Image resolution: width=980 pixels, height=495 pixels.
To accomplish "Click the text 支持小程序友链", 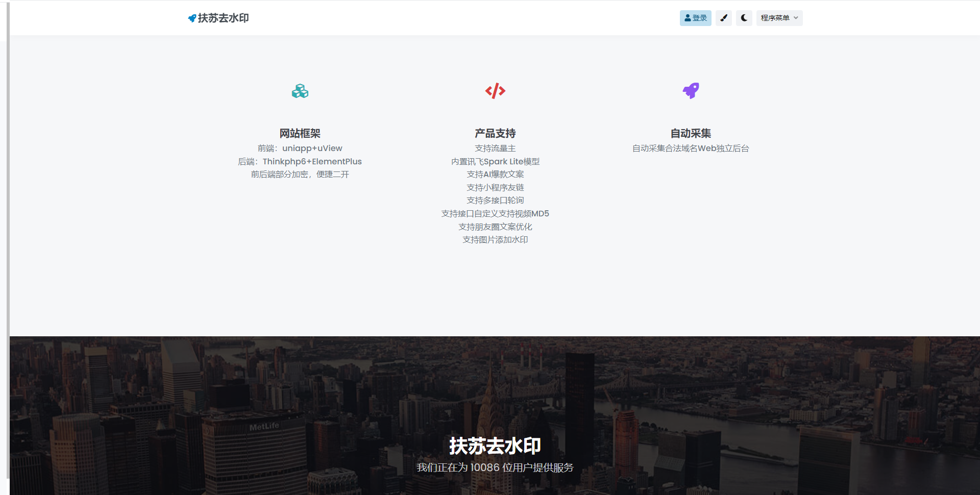I will click(495, 187).
